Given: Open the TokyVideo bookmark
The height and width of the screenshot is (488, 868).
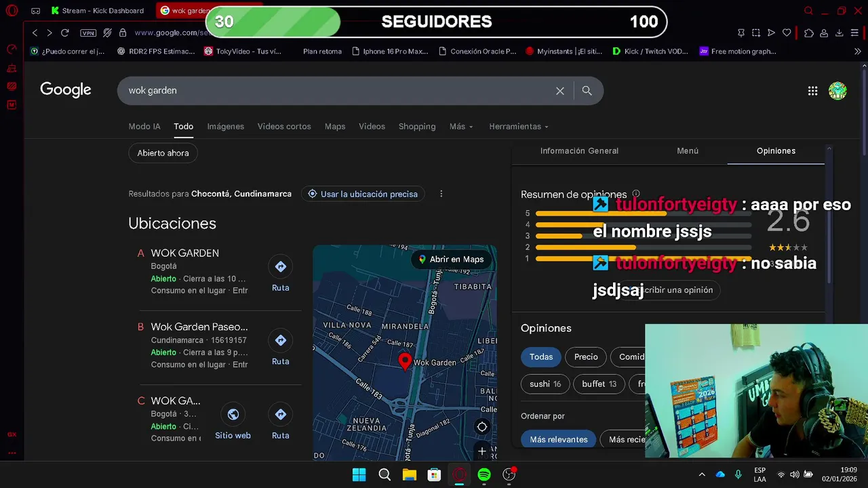Looking at the screenshot, I should click(243, 51).
